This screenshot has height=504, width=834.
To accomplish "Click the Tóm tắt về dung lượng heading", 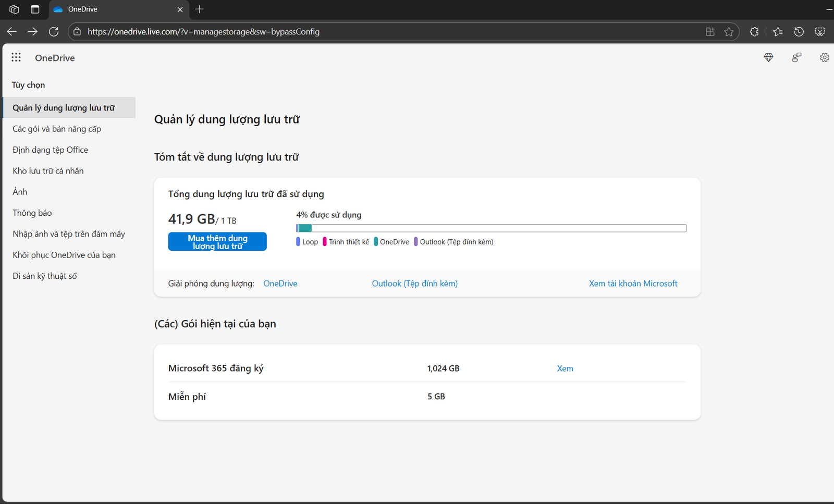I will [227, 157].
